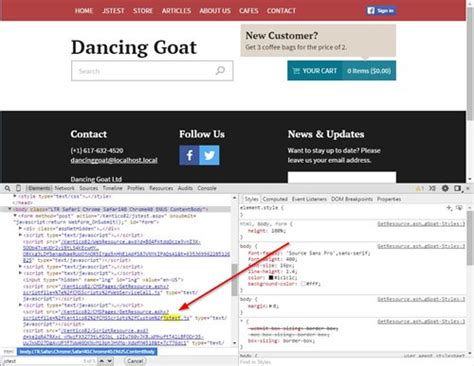Switch to the Network tab in DevTools
474x366 pixels.
pyautogui.click(x=64, y=188)
